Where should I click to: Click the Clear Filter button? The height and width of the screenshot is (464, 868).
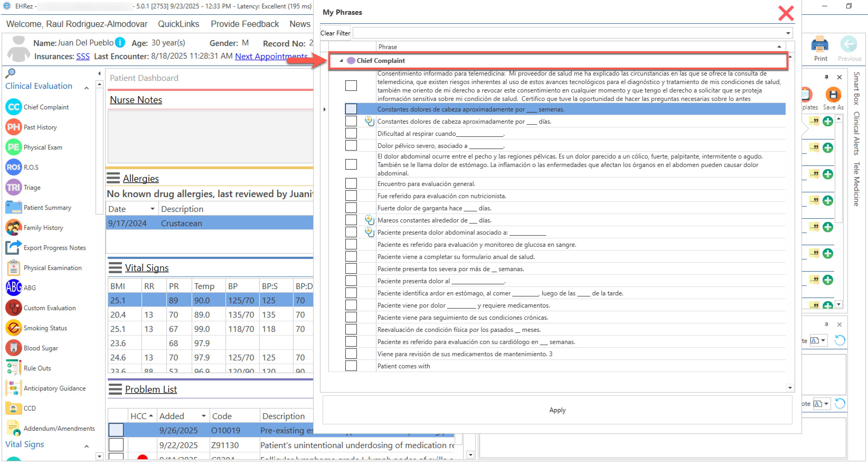coord(335,33)
